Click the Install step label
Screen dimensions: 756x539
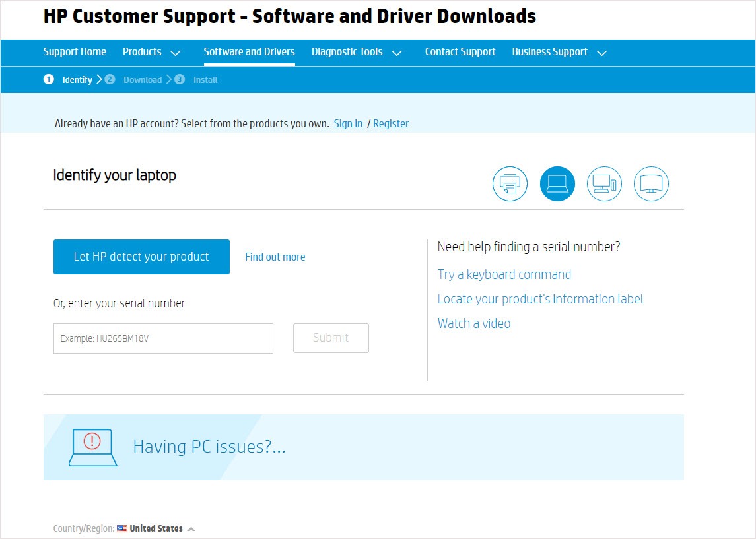(205, 80)
